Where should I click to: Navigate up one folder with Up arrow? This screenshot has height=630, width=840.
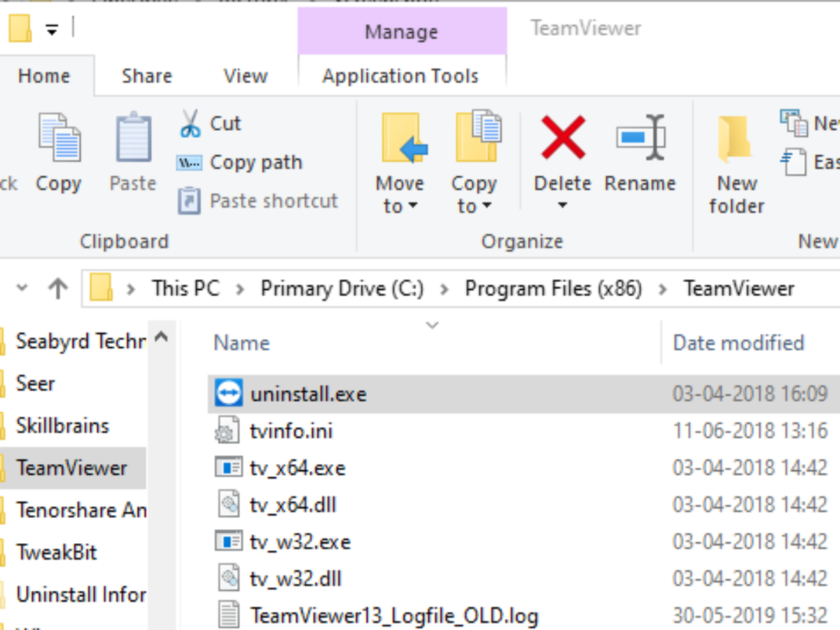point(57,288)
